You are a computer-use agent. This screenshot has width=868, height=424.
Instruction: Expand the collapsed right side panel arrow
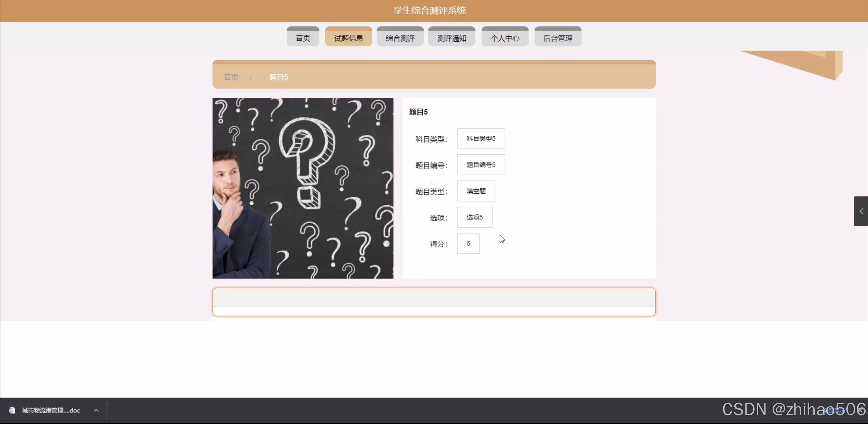pyautogui.click(x=861, y=211)
